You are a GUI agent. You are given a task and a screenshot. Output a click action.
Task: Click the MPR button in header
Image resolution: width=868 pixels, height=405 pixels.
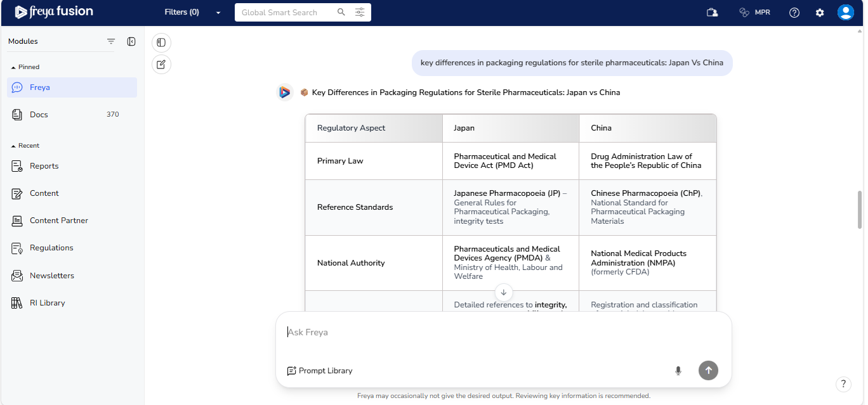(755, 13)
